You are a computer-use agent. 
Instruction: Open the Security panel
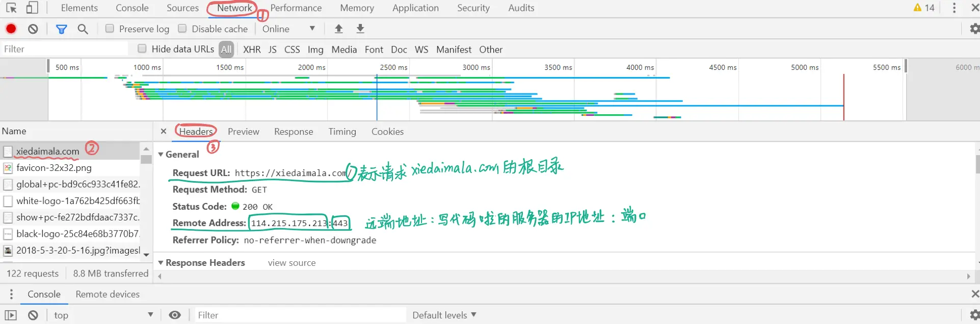click(x=473, y=8)
